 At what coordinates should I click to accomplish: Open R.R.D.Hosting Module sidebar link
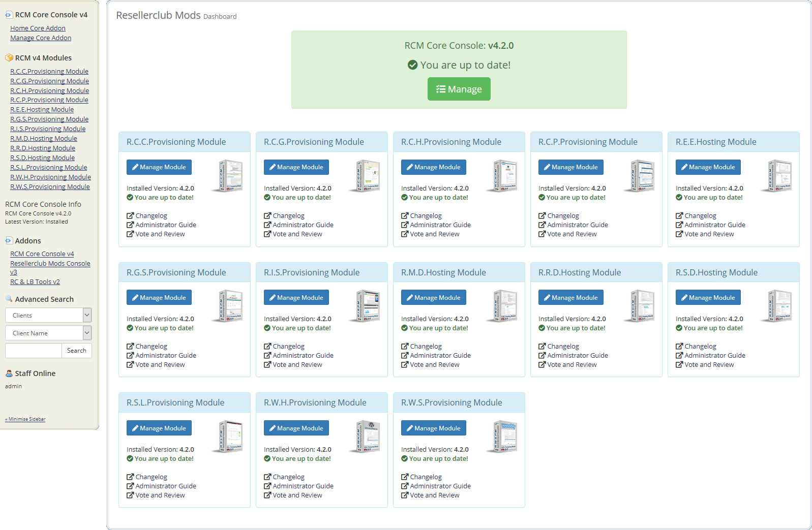click(43, 148)
